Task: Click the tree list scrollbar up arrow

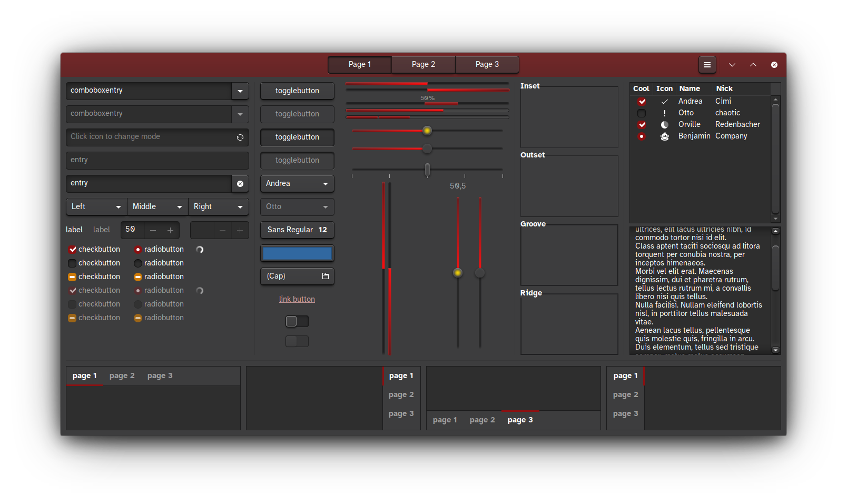Action: 775,100
